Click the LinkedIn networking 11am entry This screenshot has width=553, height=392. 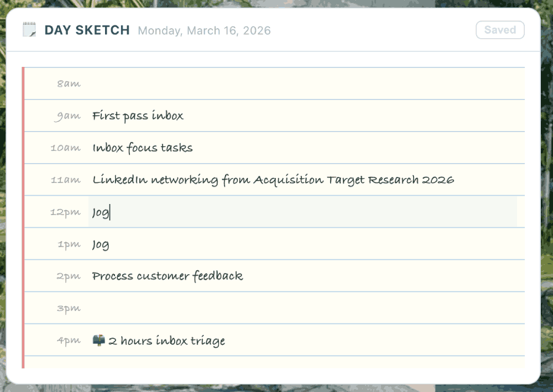point(273,180)
